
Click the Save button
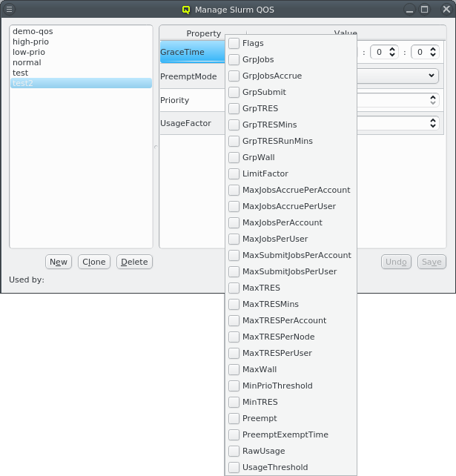point(432,262)
